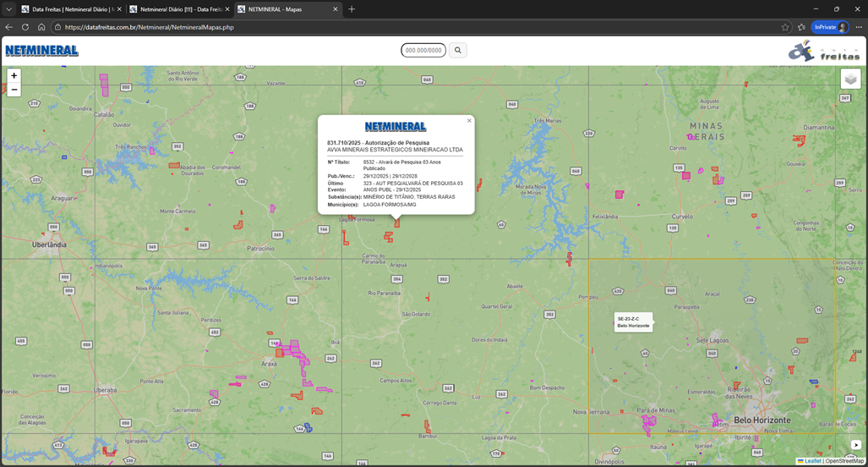Go to the browser home page
Viewport: 868px width, 467px height.
click(x=41, y=27)
